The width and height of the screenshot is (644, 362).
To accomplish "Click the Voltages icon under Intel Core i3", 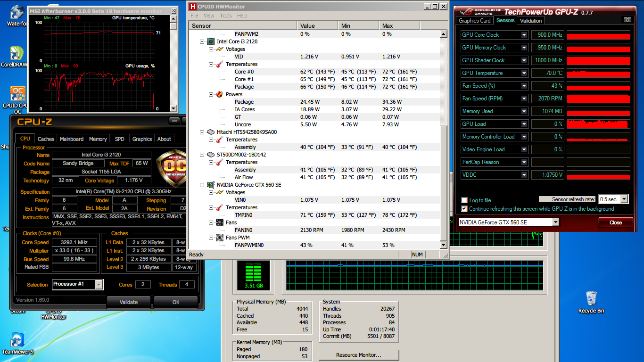I will pyautogui.click(x=219, y=49).
